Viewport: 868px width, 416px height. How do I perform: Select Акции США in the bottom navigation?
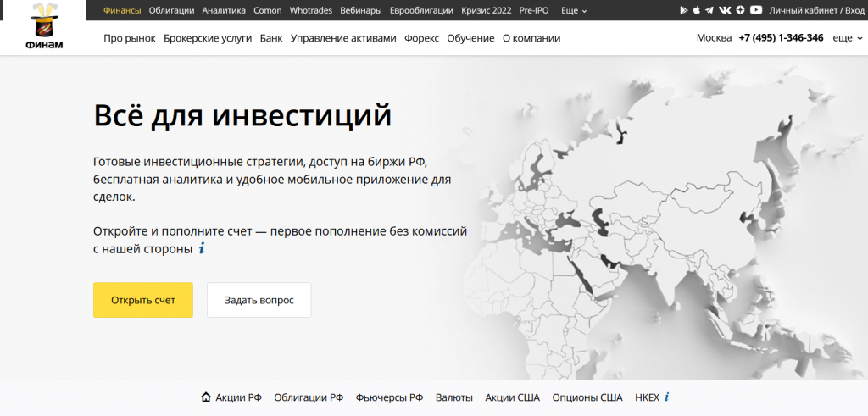tap(511, 397)
